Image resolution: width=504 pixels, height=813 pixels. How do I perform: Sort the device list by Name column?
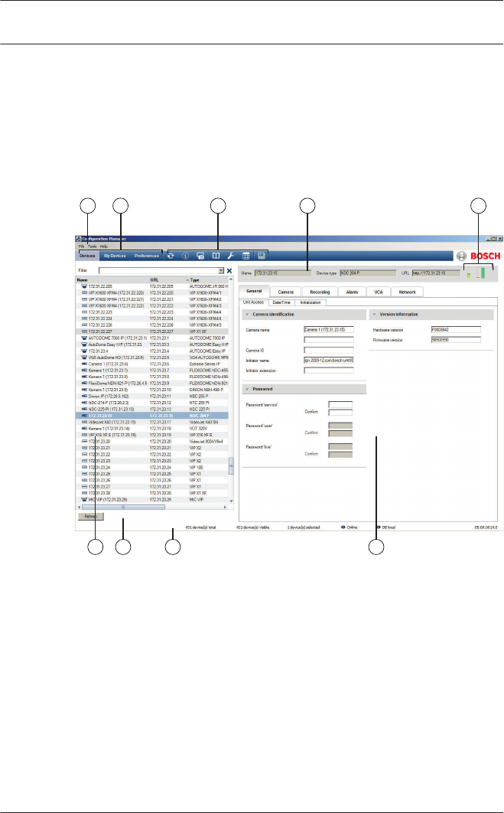click(112, 280)
